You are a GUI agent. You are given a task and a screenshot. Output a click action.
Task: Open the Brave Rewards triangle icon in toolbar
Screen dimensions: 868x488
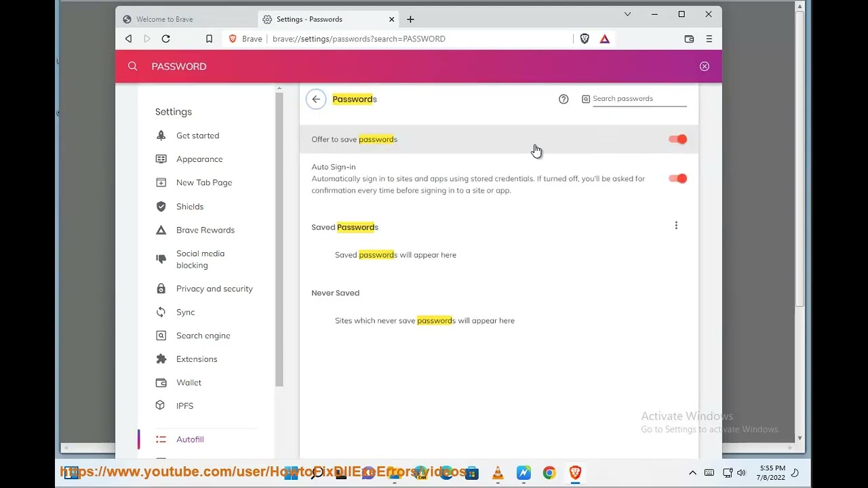605,39
